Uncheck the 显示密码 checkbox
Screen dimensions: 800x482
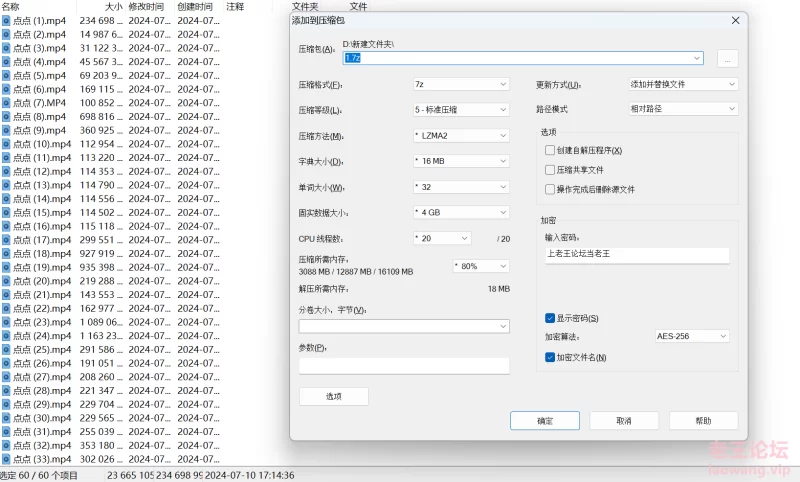tap(550, 318)
